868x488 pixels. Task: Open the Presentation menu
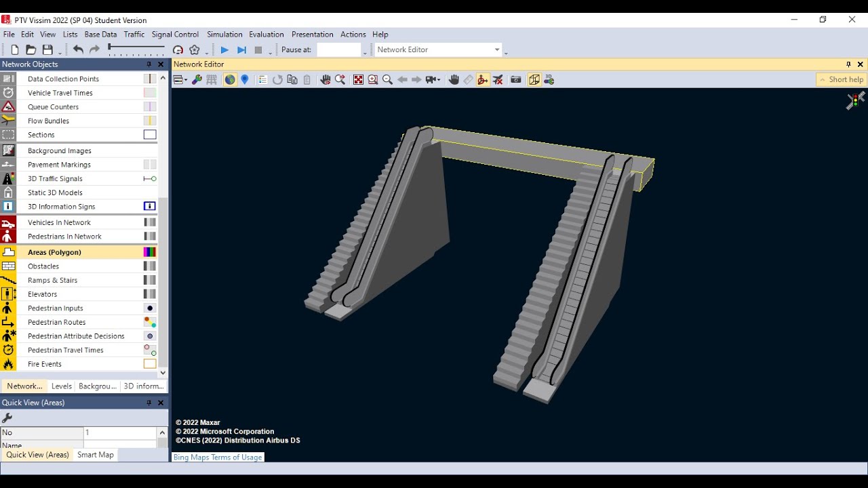(313, 34)
